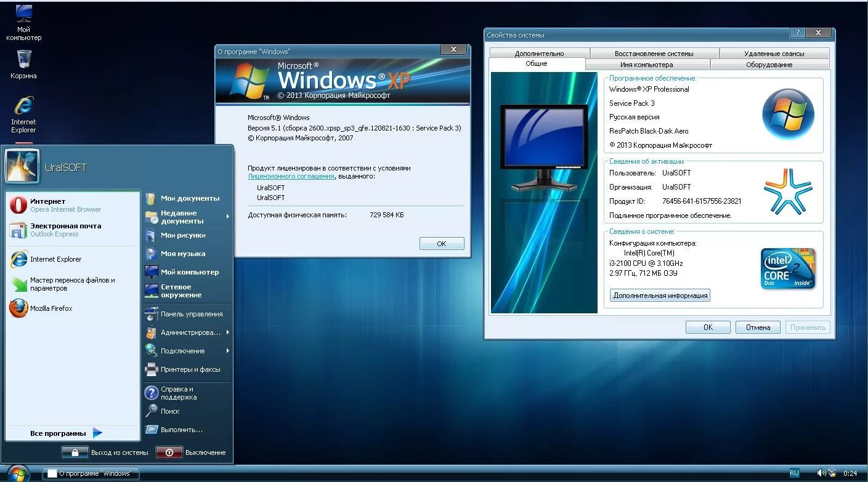Click 729 584 КБ memory value
This screenshot has height=482, width=868.
[x=387, y=215]
